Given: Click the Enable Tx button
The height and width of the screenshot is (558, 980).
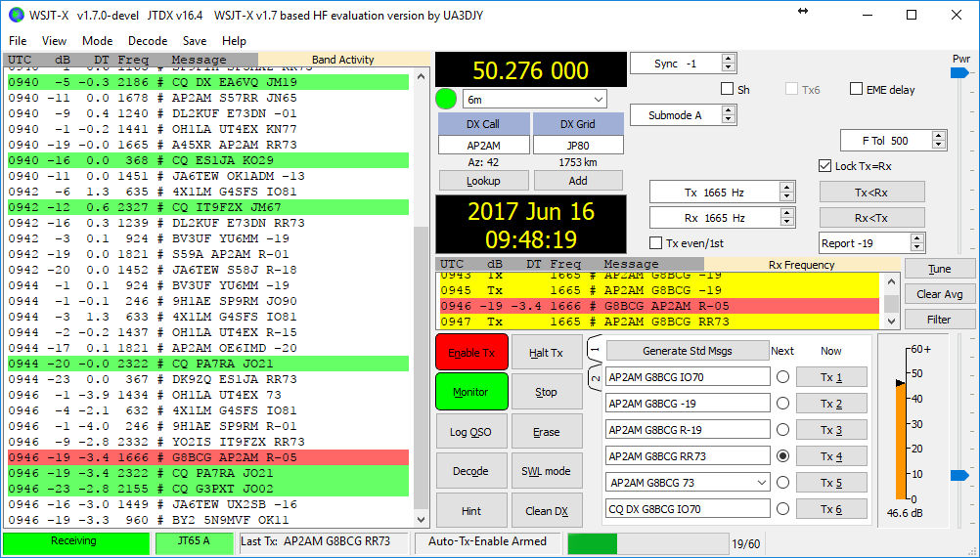Looking at the screenshot, I should click(x=471, y=352).
